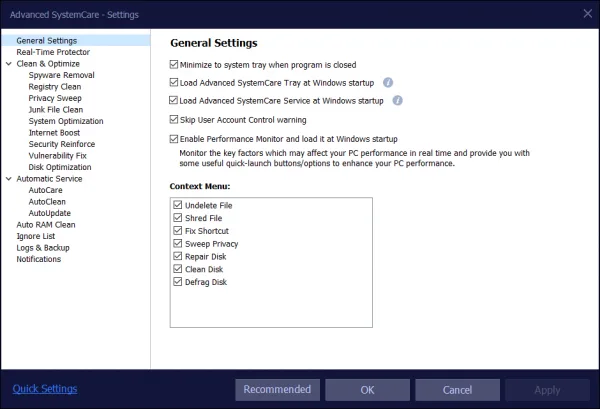Select Junk File Clean in sidebar
Image resolution: width=600 pixels, height=409 pixels.
click(x=56, y=110)
